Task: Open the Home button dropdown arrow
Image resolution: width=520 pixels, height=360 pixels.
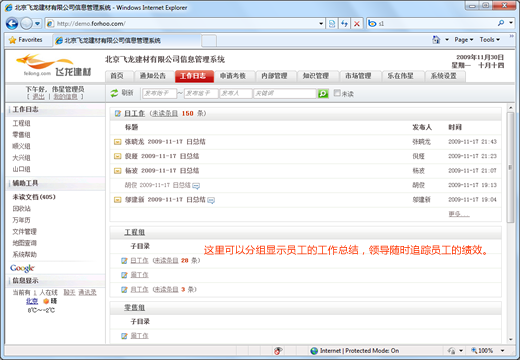Action: pyautogui.click(x=447, y=40)
